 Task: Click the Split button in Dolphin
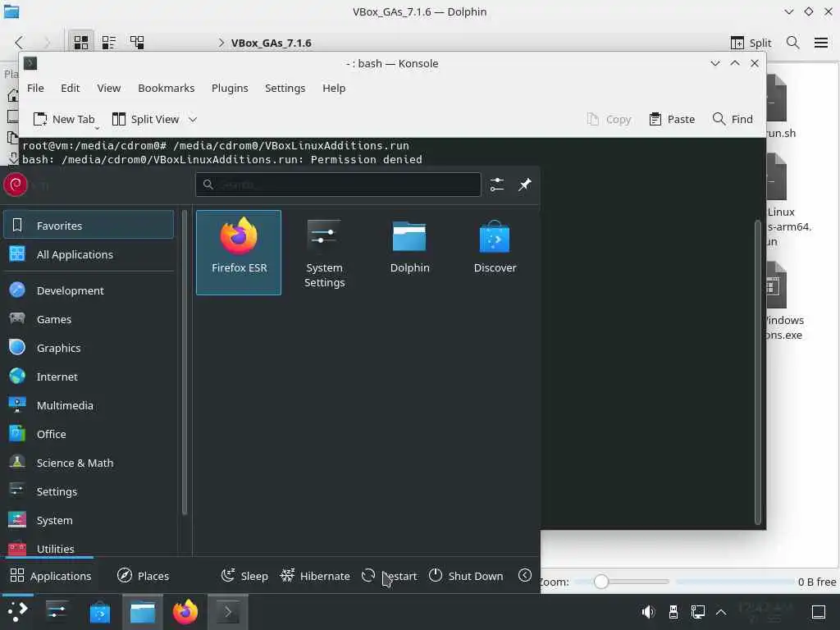[x=751, y=43]
